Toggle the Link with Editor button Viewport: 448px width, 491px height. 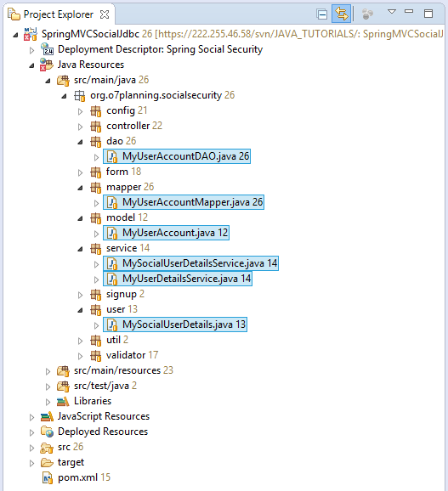click(341, 14)
